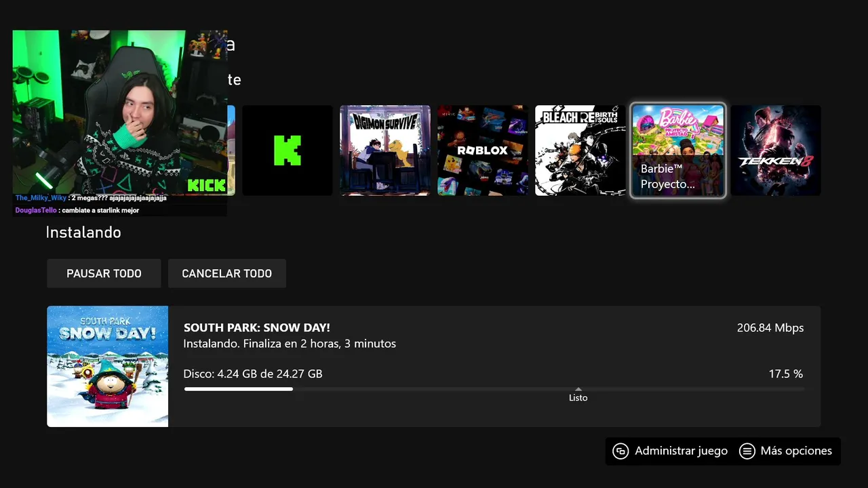Select the Barbie Proyecto Amistad tile
This screenshot has width=868, height=488.
pyautogui.click(x=678, y=150)
